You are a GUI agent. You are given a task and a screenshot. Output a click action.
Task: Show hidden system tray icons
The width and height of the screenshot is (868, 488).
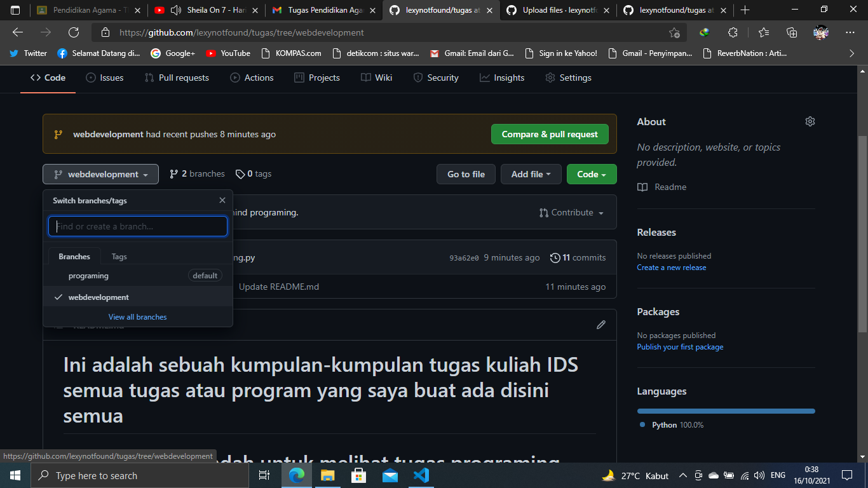(x=683, y=475)
